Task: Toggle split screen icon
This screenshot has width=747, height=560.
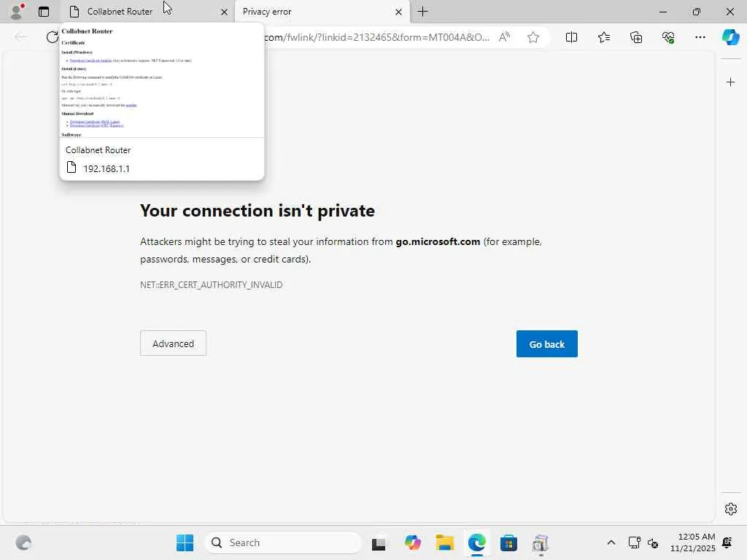Action: (x=571, y=37)
